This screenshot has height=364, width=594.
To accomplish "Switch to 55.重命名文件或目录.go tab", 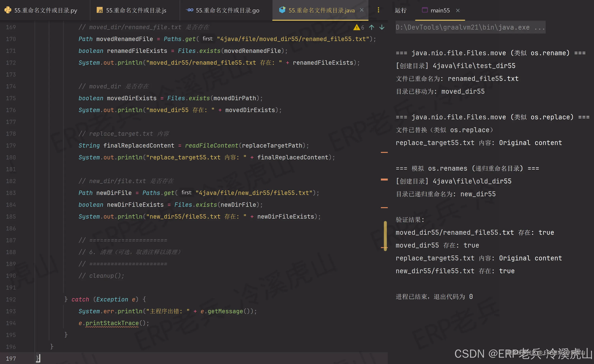I will (227, 10).
